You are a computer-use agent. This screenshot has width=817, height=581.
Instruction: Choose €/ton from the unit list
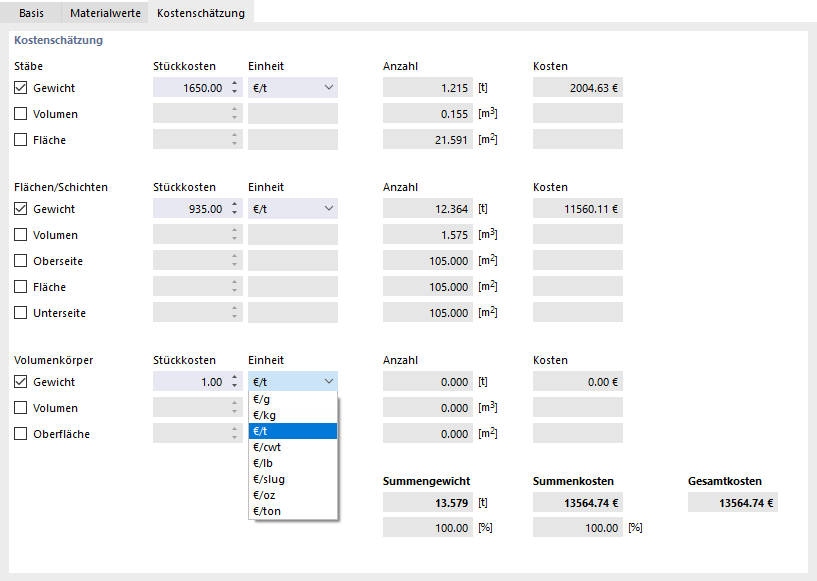point(293,511)
